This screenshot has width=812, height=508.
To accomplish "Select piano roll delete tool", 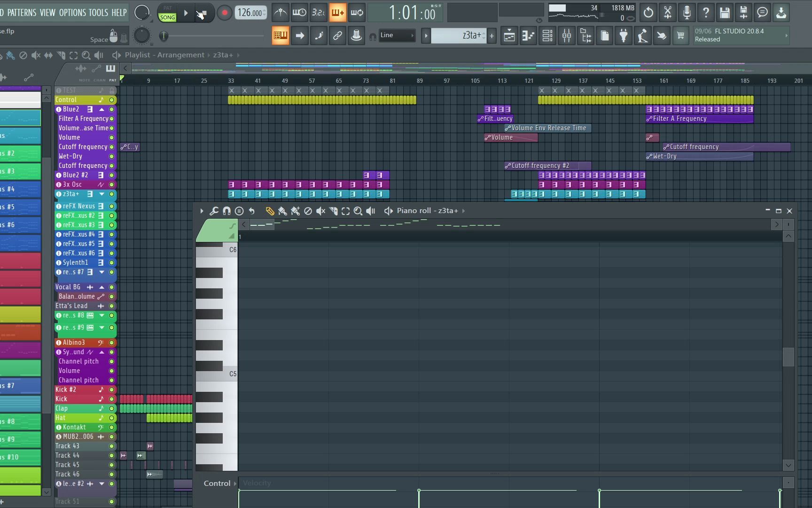I will (x=308, y=211).
